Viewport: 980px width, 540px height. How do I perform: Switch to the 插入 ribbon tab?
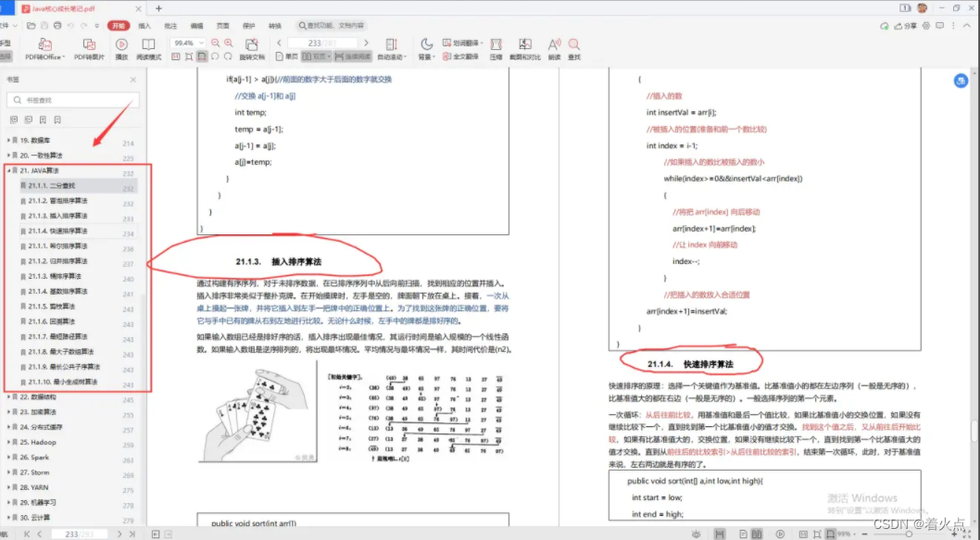point(144,25)
